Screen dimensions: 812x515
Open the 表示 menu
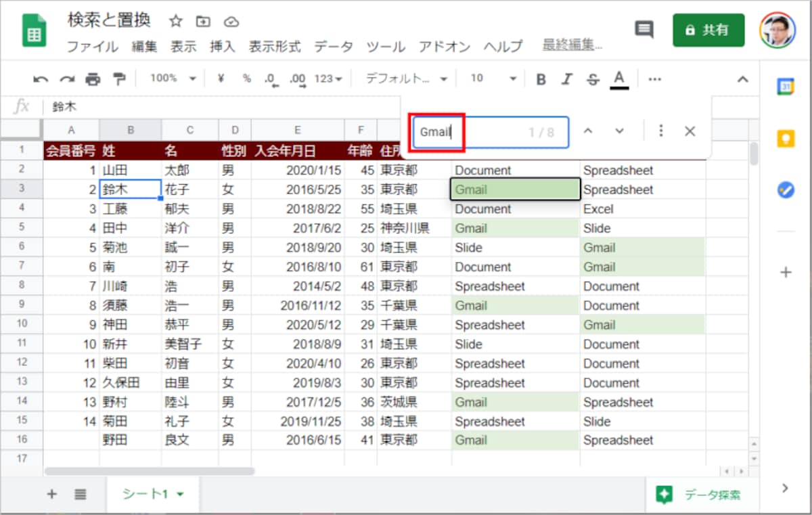[183, 47]
